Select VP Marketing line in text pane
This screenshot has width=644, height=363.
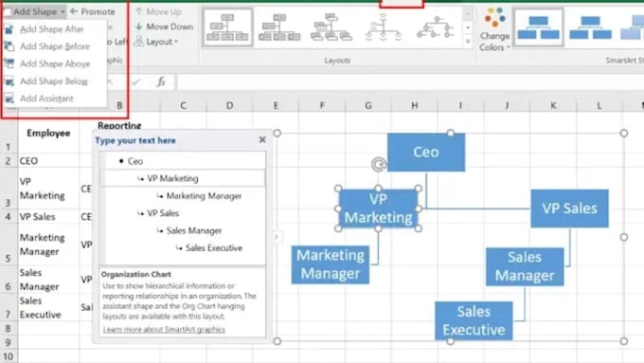coord(172,178)
